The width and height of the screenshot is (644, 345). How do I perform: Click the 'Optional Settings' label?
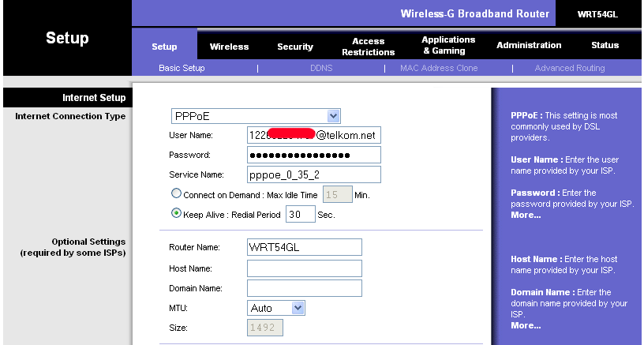click(88, 242)
